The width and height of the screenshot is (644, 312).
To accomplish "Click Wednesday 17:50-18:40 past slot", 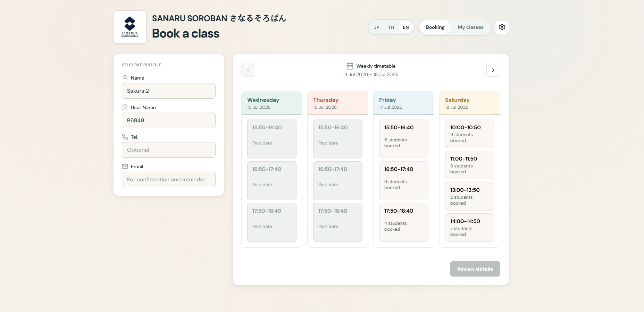I will 272,222.
